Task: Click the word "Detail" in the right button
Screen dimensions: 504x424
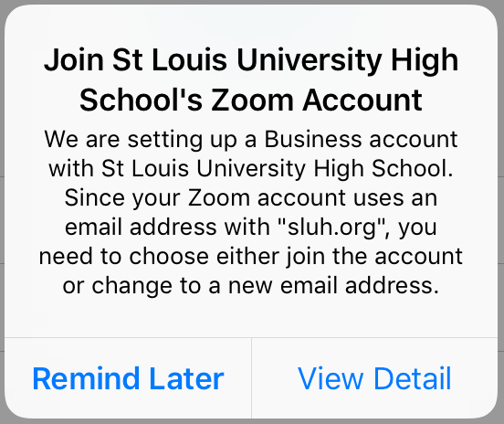Action: 413,378
